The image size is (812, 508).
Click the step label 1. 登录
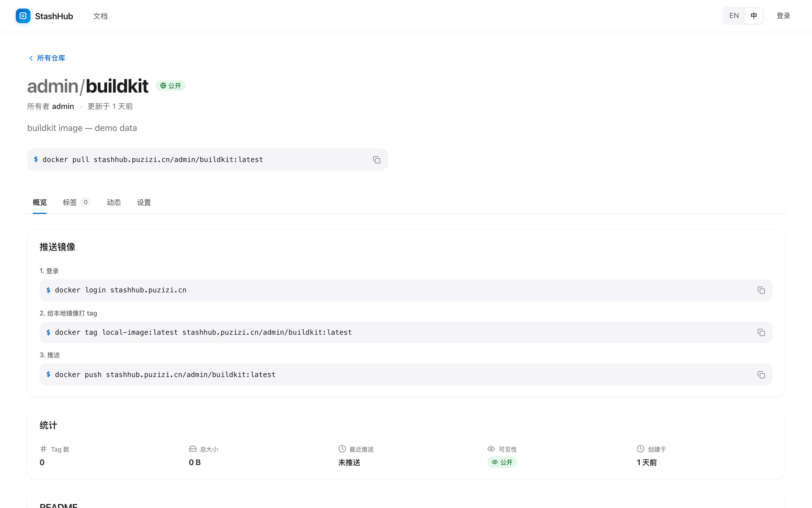click(49, 271)
